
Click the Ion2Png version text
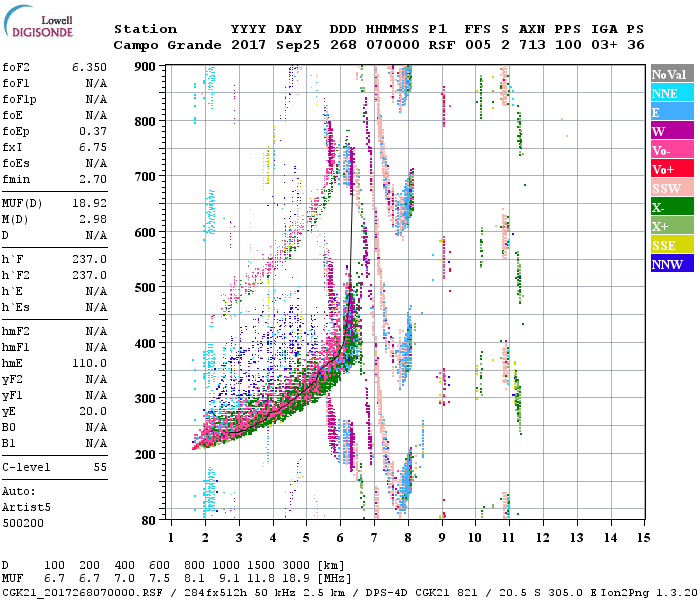[x=650, y=592]
